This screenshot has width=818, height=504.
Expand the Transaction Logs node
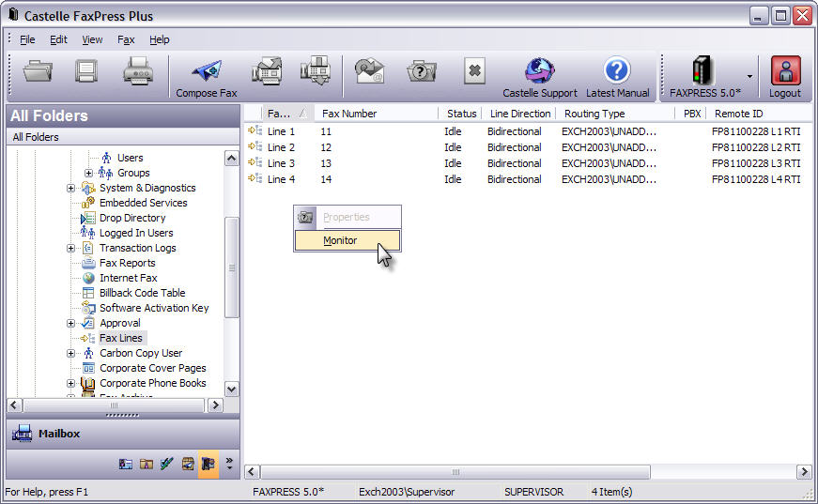tap(71, 248)
